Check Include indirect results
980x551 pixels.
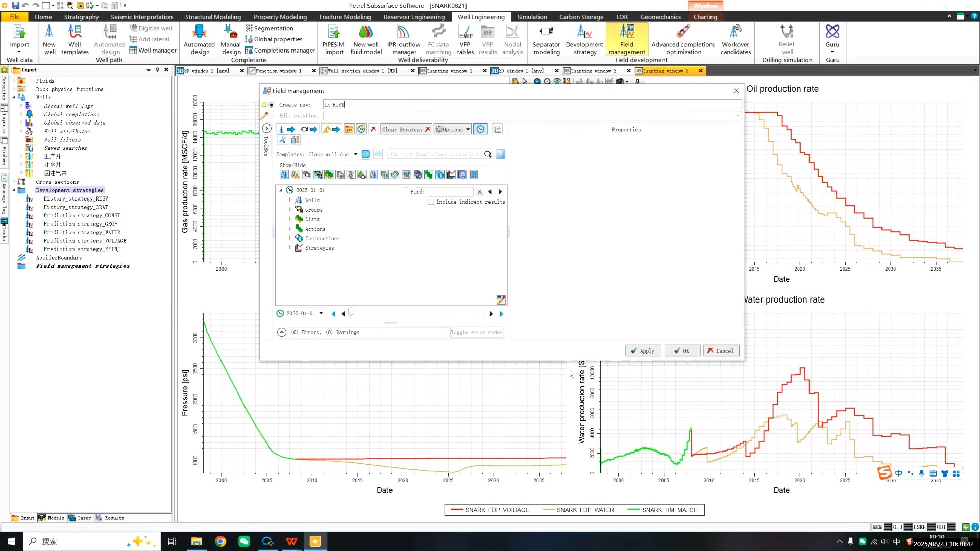click(x=431, y=202)
